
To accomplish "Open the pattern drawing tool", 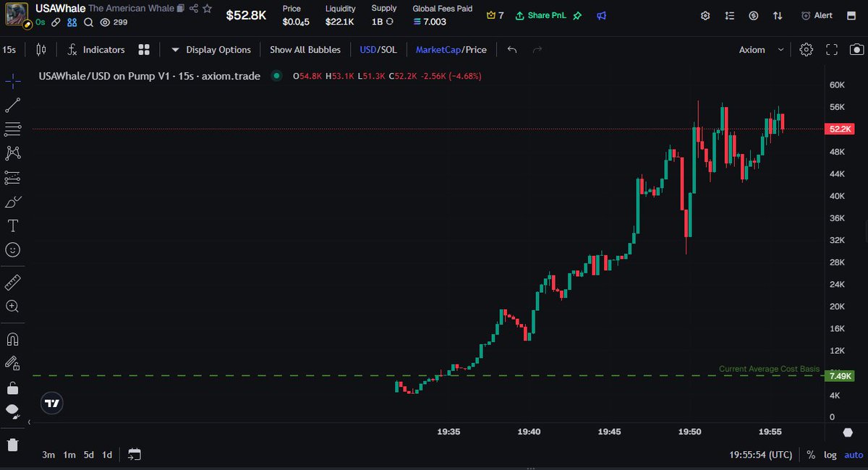I will [12, 153].
